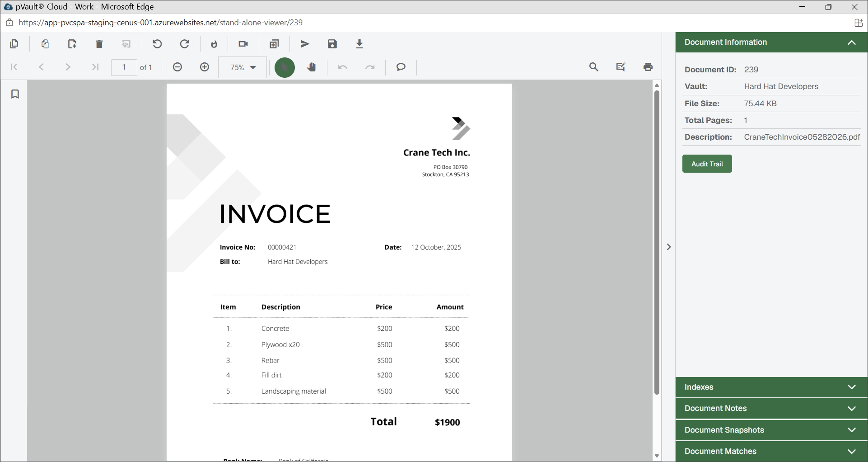
Task: Rotate the page counterclockwise
Action: pos(157,44)
